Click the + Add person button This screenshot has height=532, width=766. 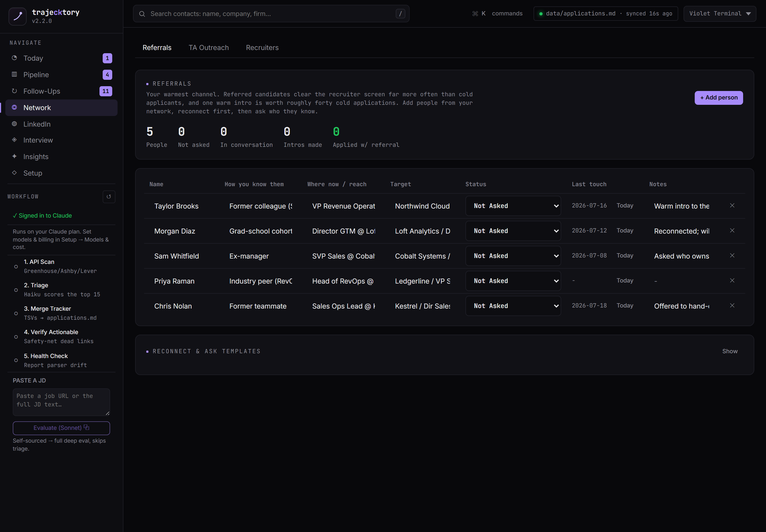click(x=718, y=98)
